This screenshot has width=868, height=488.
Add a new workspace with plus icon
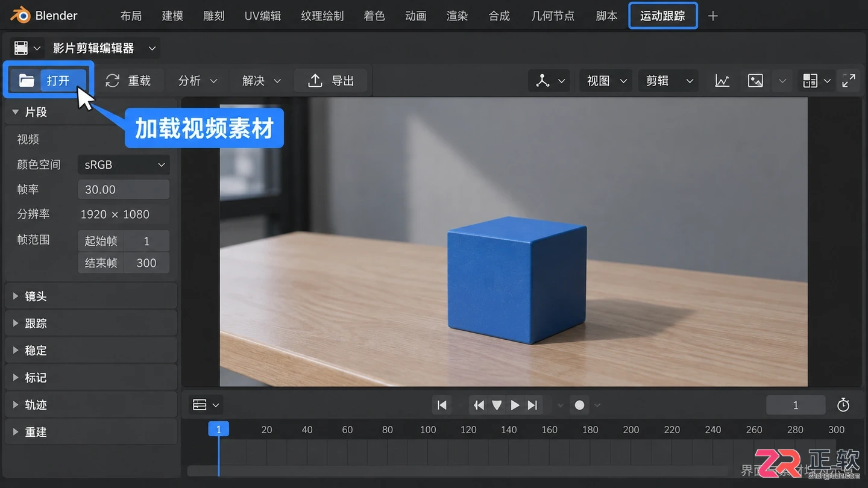(712, 16)
